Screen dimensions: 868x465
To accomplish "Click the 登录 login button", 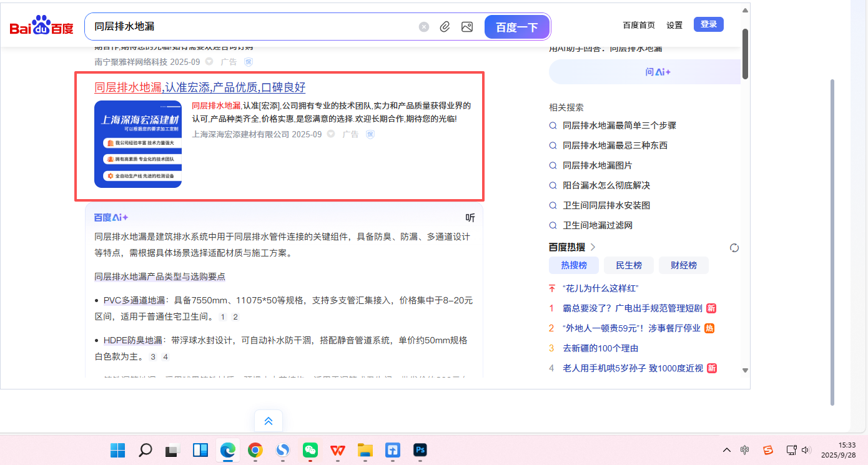I will coord(708,24).
